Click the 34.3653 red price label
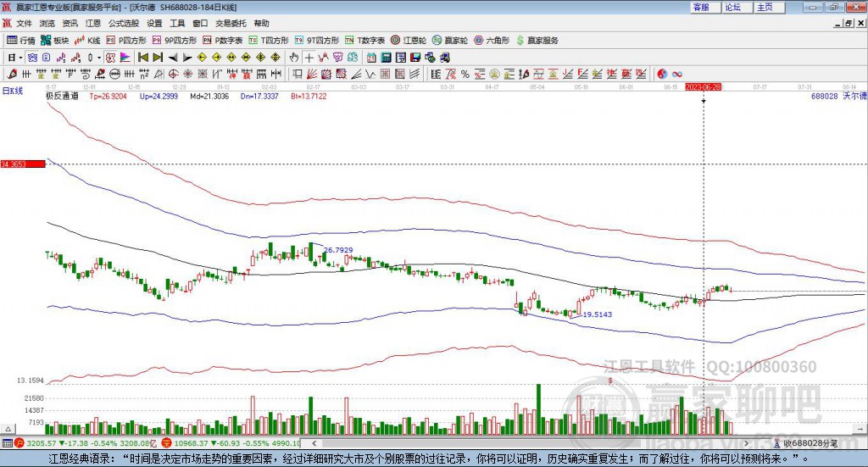The height and width of the screenshot is (467, 868). click(23, 164)
